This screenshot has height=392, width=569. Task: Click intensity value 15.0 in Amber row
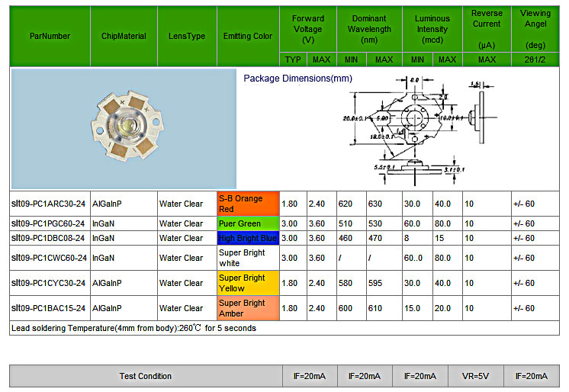(412, 308)
